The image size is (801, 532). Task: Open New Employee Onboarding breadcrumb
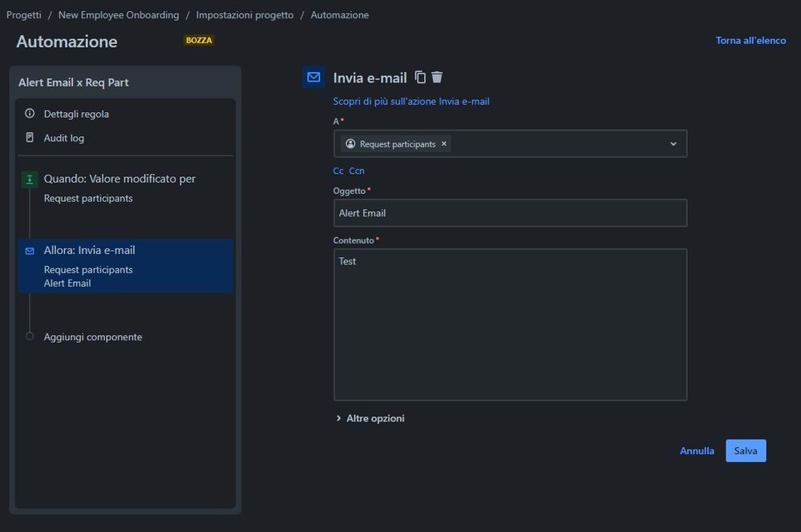(119, 14)
